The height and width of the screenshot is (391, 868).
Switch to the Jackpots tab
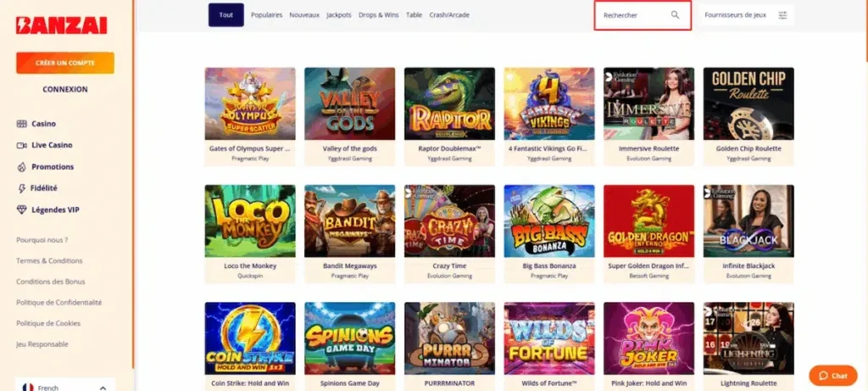click(x=339, y=15)
